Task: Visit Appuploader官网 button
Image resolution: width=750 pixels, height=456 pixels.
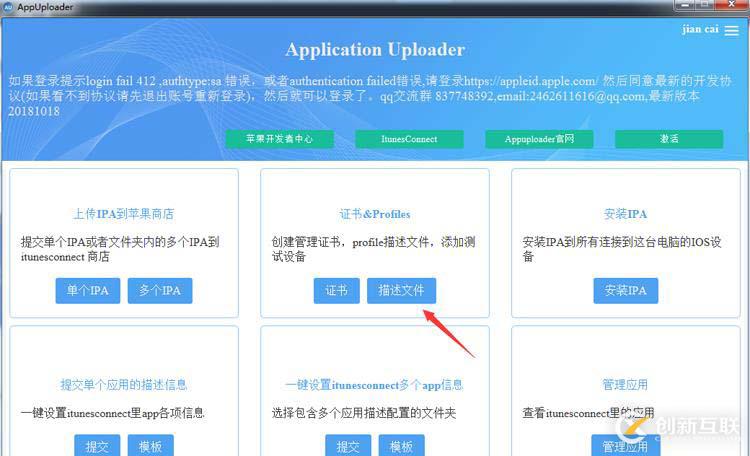Action: point(539,139)
